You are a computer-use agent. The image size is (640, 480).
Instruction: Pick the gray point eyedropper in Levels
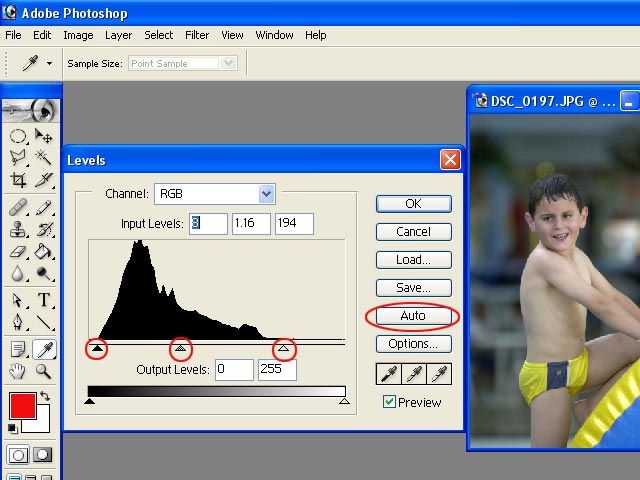[414, 374]
